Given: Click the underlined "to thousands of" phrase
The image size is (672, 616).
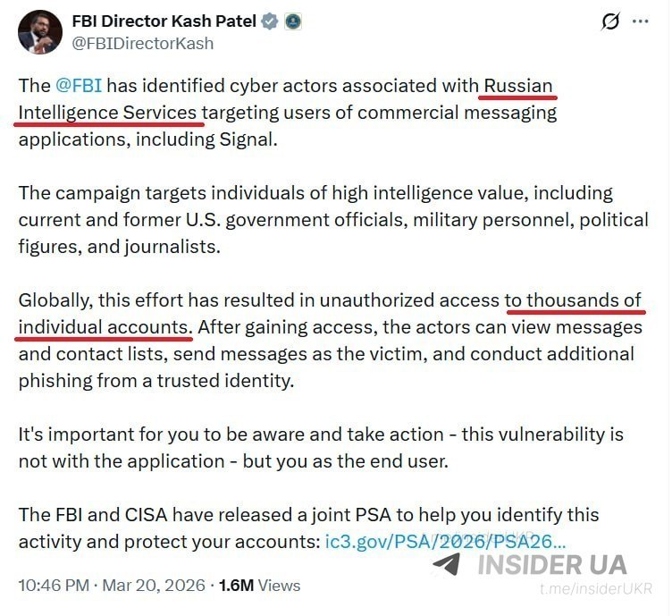Looking at the screenshot, I should click(574, 300).
